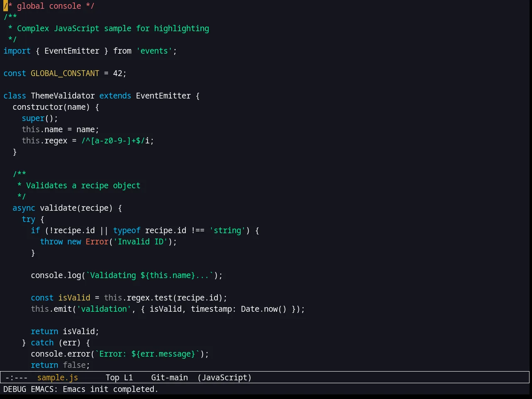The width and height of the screenshot is (532, 399).
Task: Click 'validate(recipe)' method name
Action: click(x=76, y=208)
